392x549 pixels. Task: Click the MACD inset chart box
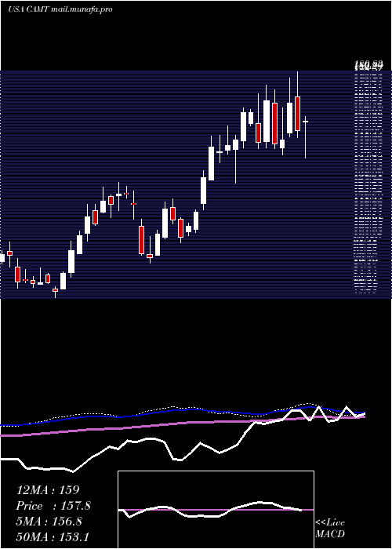pyautogui.click(x=216, y=510)
